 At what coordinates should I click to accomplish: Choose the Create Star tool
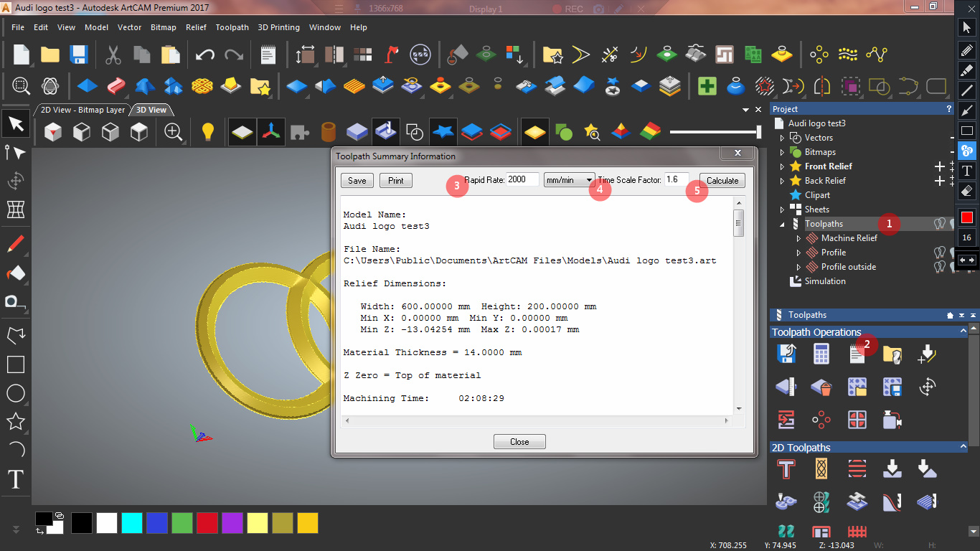tap(16, 422)
